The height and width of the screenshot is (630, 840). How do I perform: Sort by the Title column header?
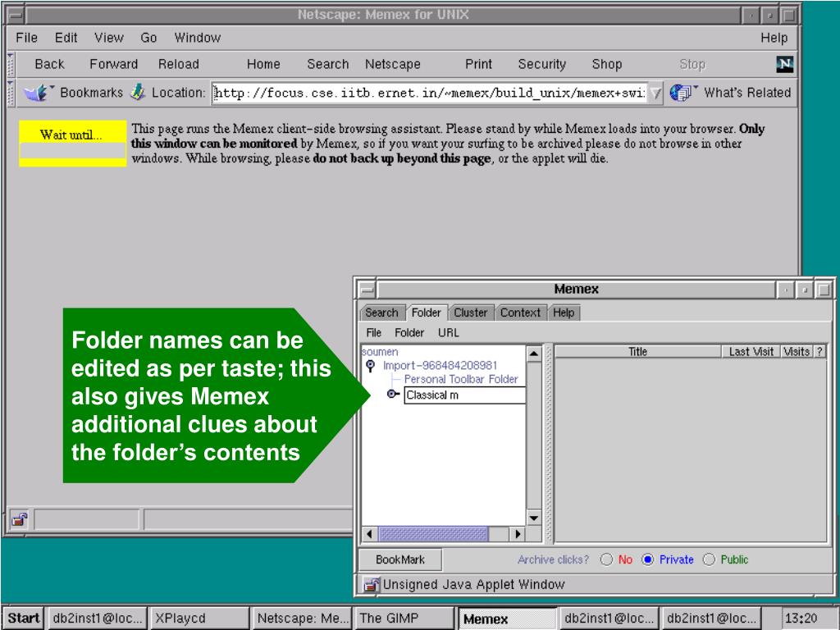tap(638, 352)
